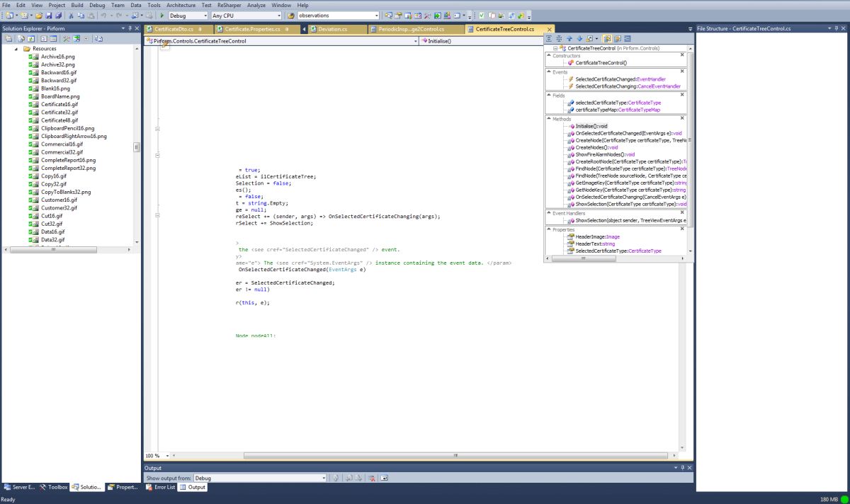Select Commercial16.gif in Solution Explorer
Image resolution: width=850 pixels, height=504 pixels.
click(62, 144)
